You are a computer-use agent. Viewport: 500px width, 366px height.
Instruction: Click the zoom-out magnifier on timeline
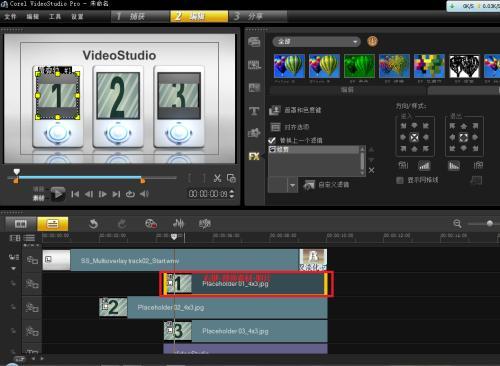457,224
